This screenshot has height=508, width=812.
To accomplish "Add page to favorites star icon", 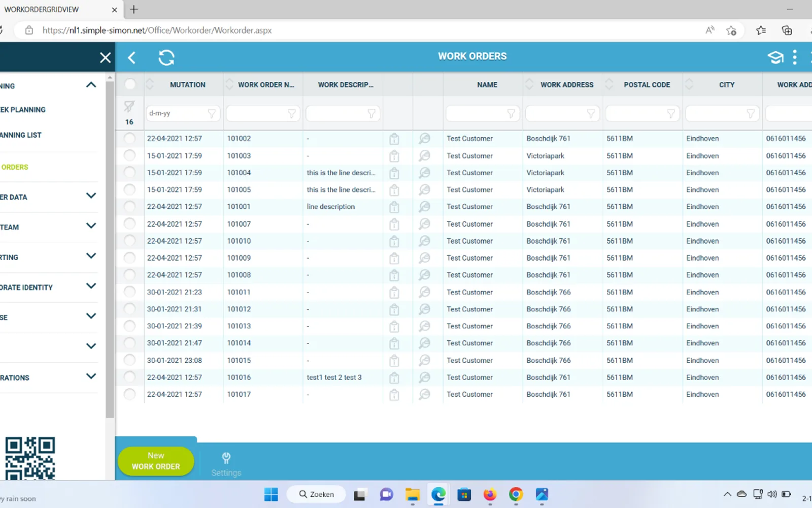I will coord(731,30).
